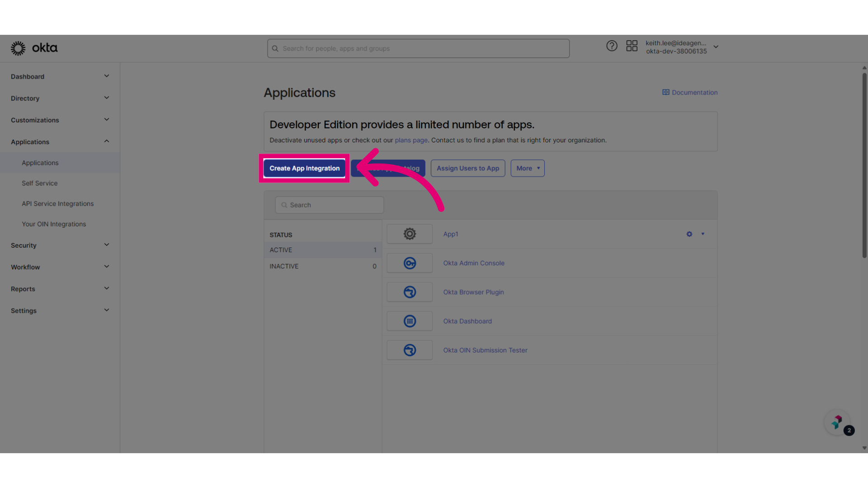The width and height of the screenshot is (868, 488).
Task: Open the Okta Admin Console link
Action: pyautogui.click(x=474, y=263)
